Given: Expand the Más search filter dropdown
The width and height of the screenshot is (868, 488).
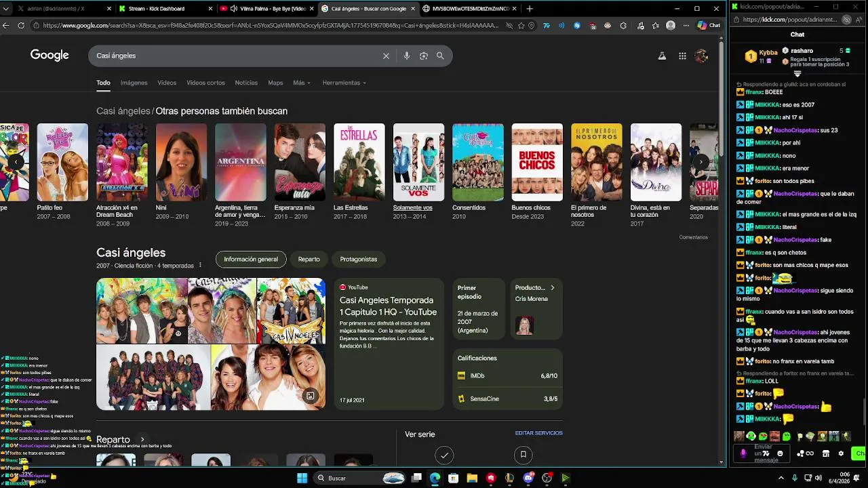Looking at the screenshot, I should (302, 83).
